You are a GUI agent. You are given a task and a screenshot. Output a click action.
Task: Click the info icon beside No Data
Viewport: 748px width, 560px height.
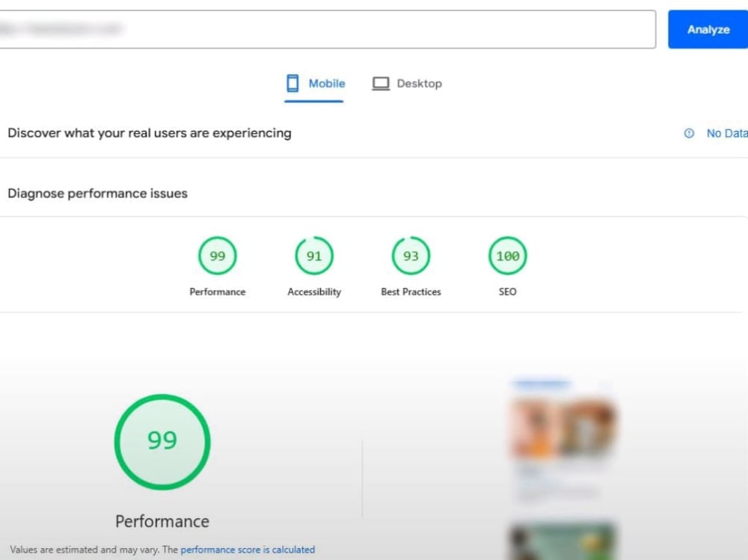[x=689, y=134]
